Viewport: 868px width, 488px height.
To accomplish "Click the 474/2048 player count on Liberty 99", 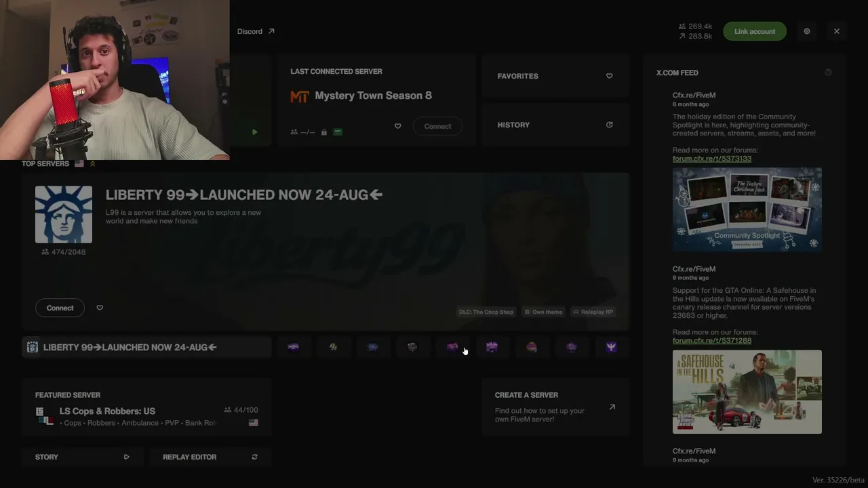I will pyautogui.click(x=64, y=252).
